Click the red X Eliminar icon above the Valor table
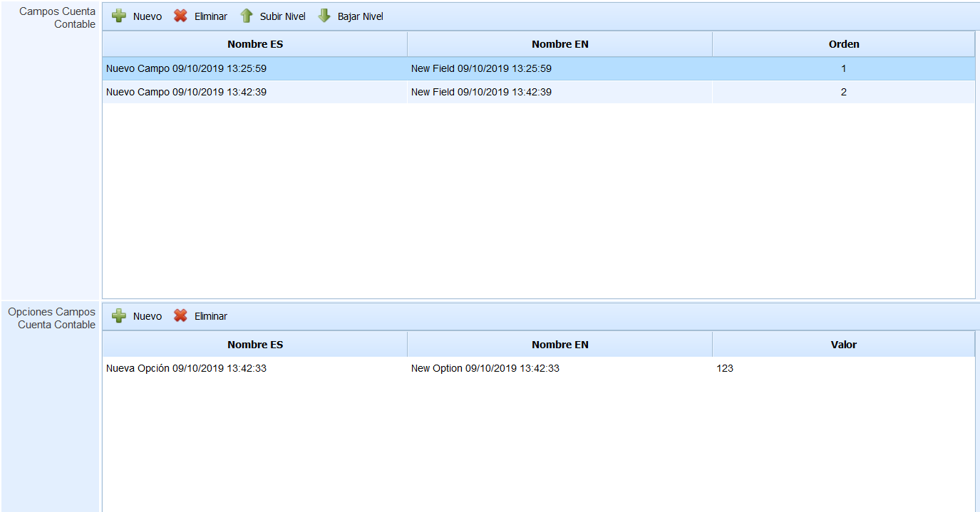The image size is (980, 512). point(180,316)
